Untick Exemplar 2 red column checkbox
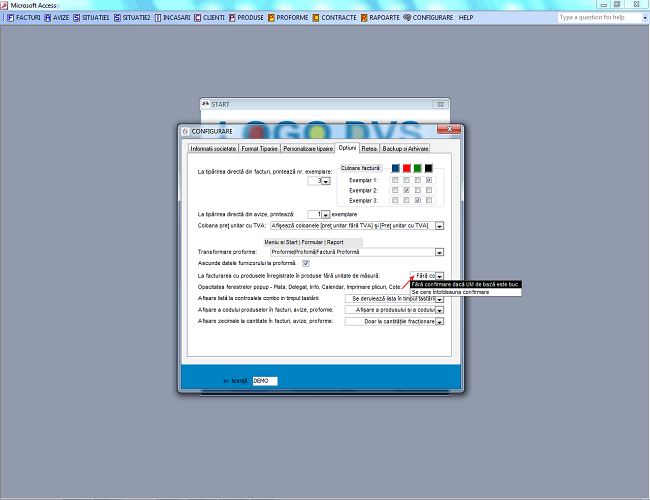Image resolution: width=650 pixels, height=500 pixels. [407, 190]
